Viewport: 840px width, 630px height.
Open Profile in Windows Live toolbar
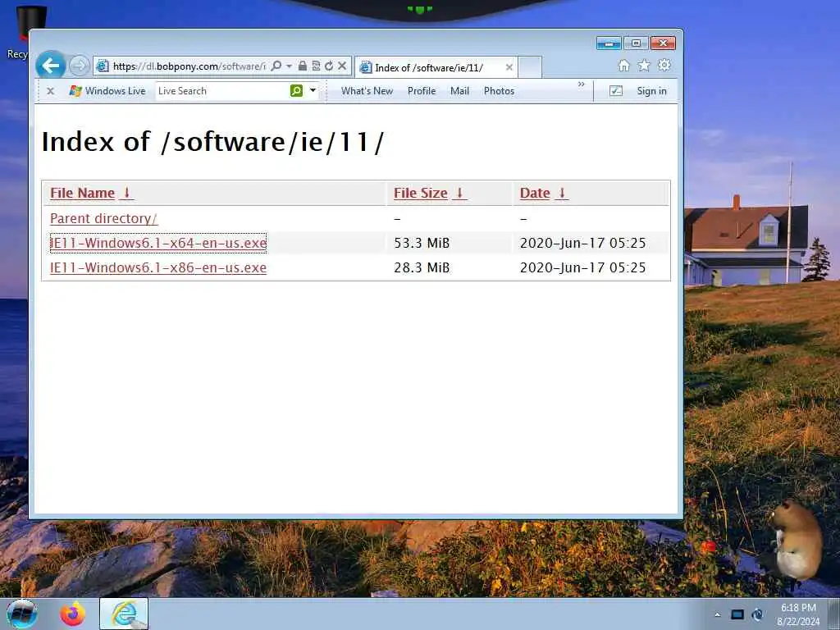(x=422, y=91)
